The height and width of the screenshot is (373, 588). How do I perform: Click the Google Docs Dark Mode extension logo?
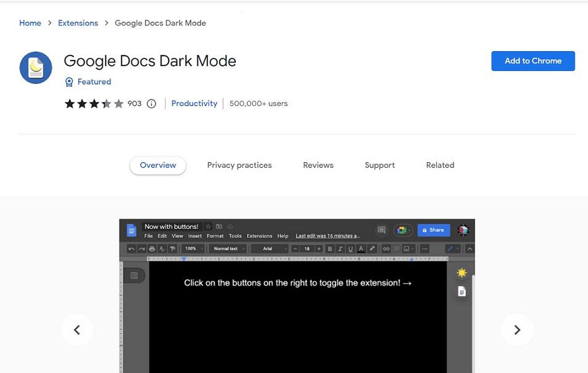(x=36, y=68)
